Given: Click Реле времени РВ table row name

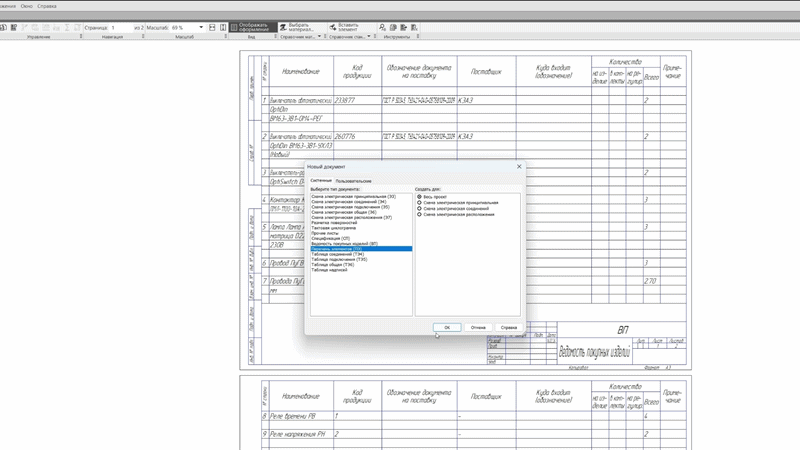Looking at the screenshot, I should tap(292, 416).
